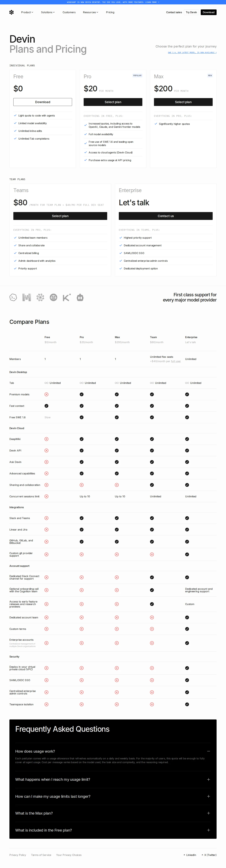Click the pinwheel-shaped provider logo
Image resolution: width=226 pixels, height=868 pixels.
point(40,297)
